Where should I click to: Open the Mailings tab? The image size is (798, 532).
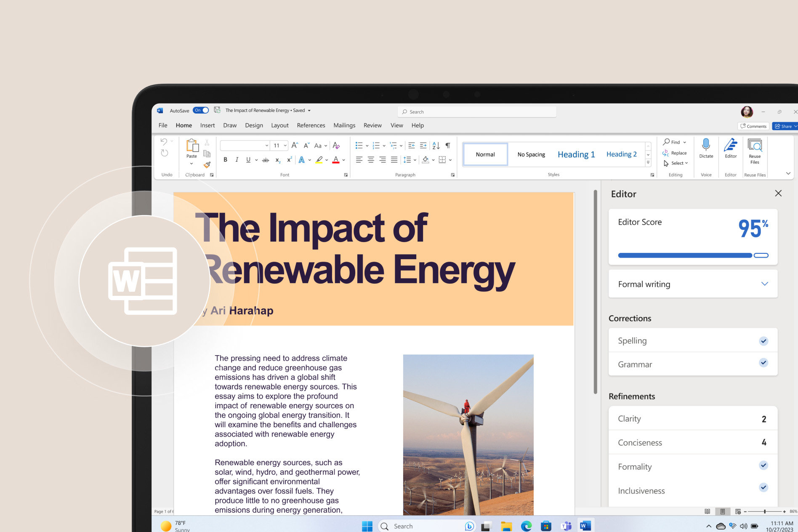click(344, 125)
